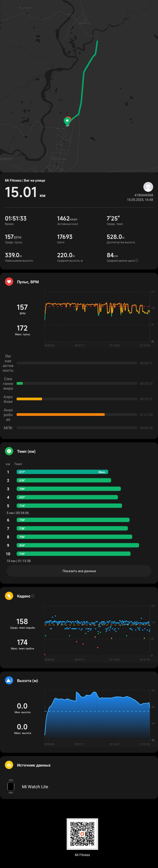Click the yellow cadence section icon

pos(9,596)
